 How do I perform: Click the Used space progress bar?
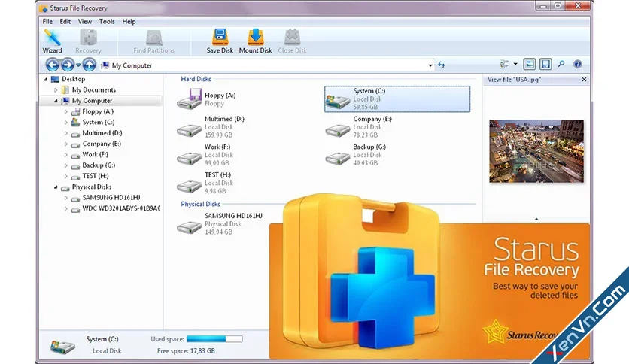(214, 339)
